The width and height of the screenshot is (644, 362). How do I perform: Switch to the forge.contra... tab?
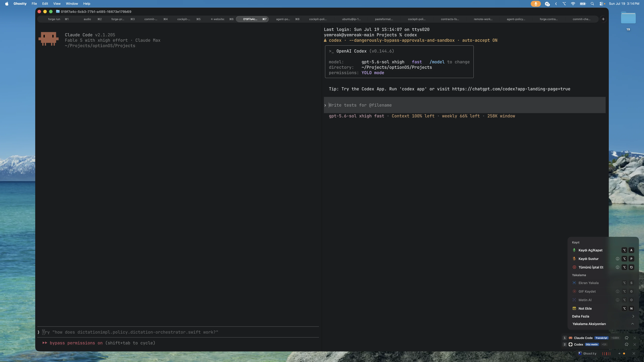point(549,19)
